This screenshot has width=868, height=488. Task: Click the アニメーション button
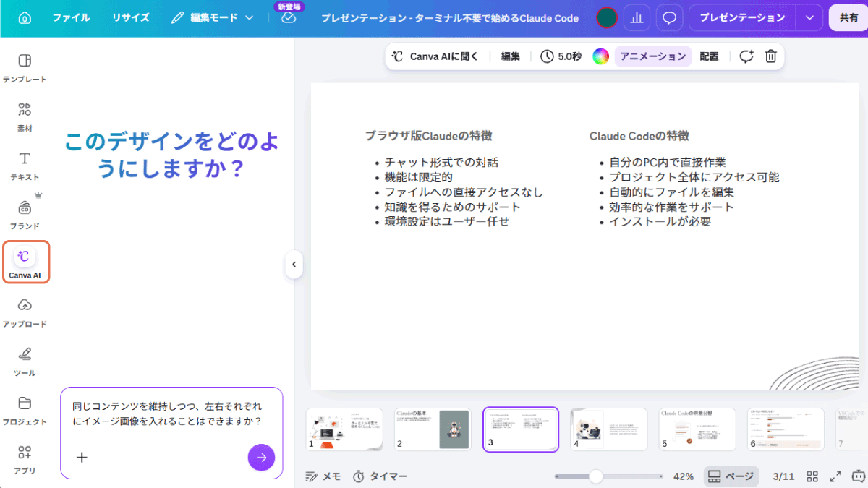(653, 56)
